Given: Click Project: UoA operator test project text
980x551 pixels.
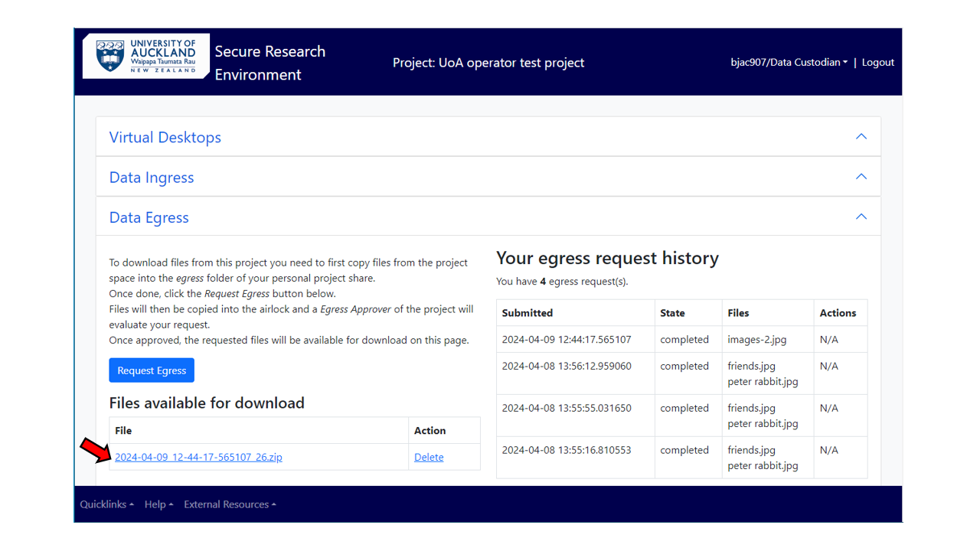Looking at the screenshot, I should 488,63.
